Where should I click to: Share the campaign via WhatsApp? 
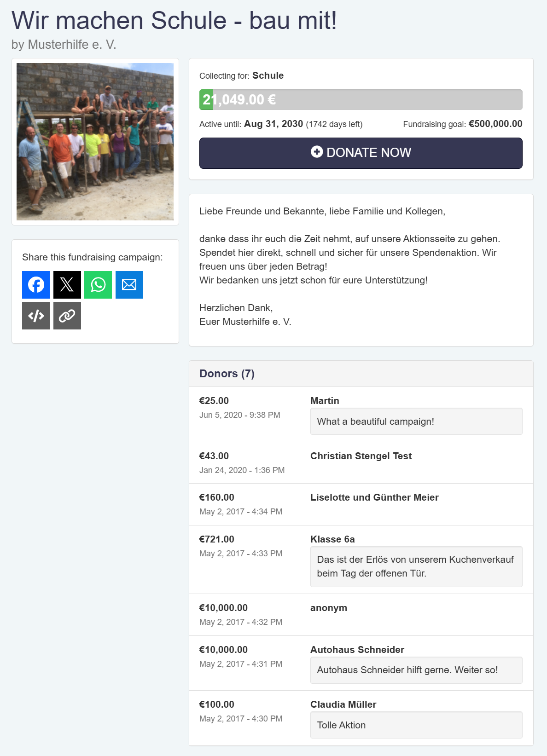98,285
